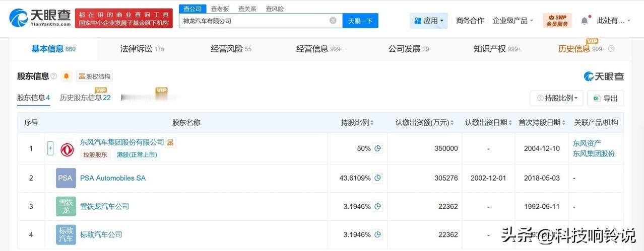Click the 雪铁龙 logo tile

pos(66,206)
